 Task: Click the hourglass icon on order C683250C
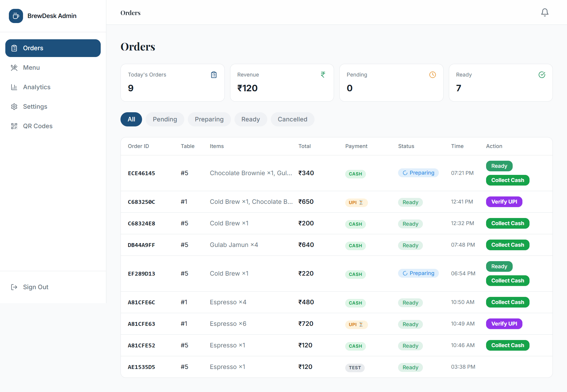(361, 203)
